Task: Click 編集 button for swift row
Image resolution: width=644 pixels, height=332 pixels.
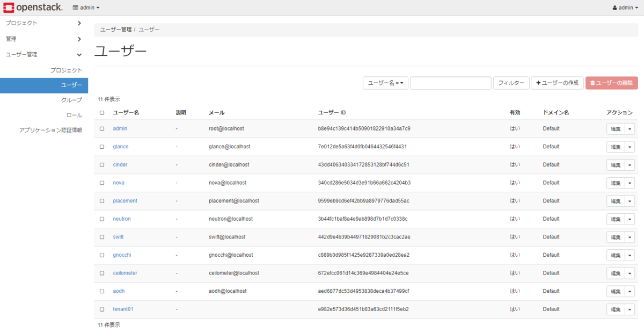Action: click(x=615, y=237)
